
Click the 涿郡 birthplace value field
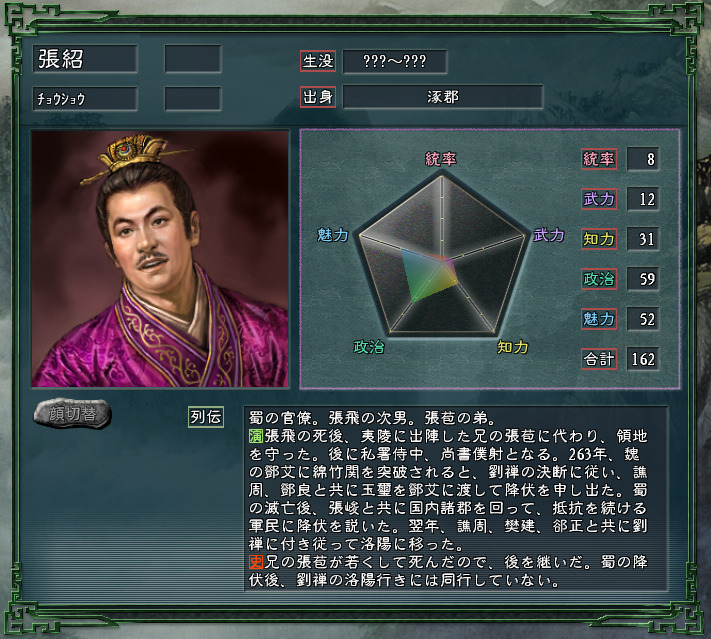(x=443, y=97)
